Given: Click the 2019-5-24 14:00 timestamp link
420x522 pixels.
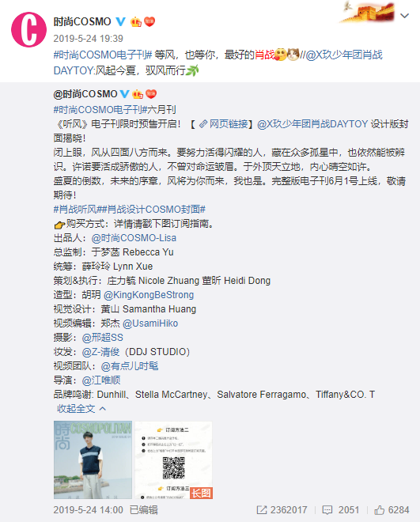Looking at the screenshot, I should [x=89, y=510].
